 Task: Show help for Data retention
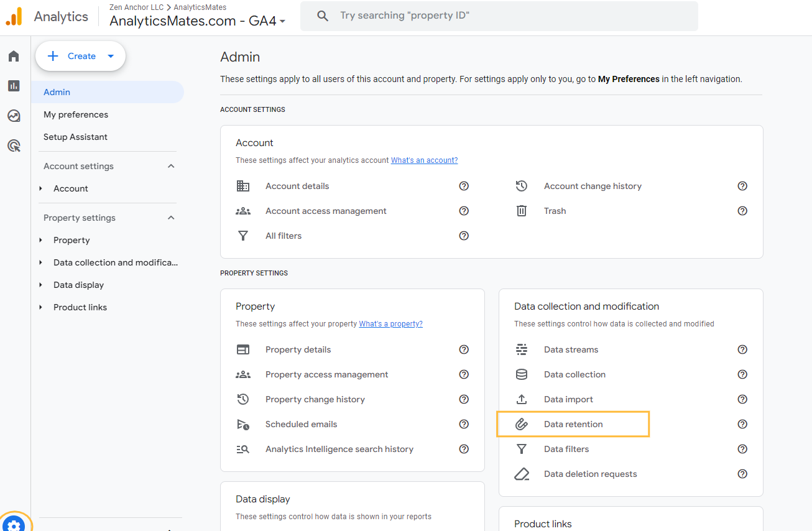pyautogui.click(x=742, y=424)
